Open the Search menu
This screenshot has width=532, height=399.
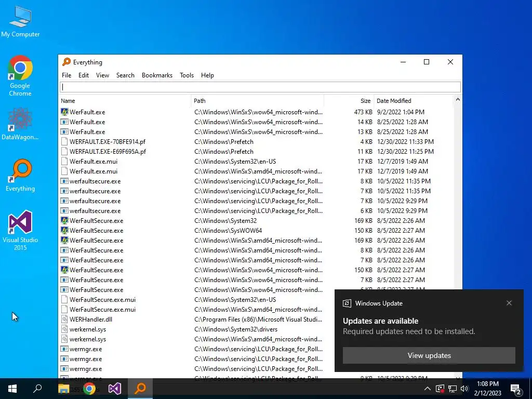(125, 75)
